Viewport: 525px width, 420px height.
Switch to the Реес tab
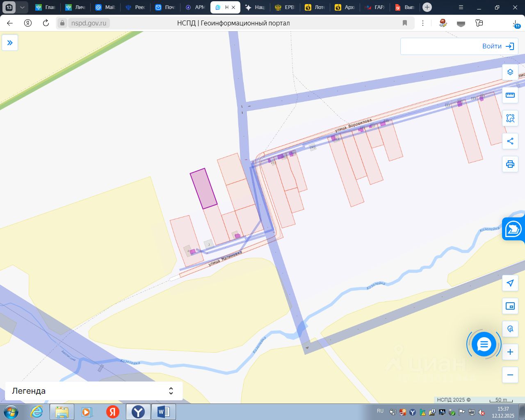pos(135,7)
